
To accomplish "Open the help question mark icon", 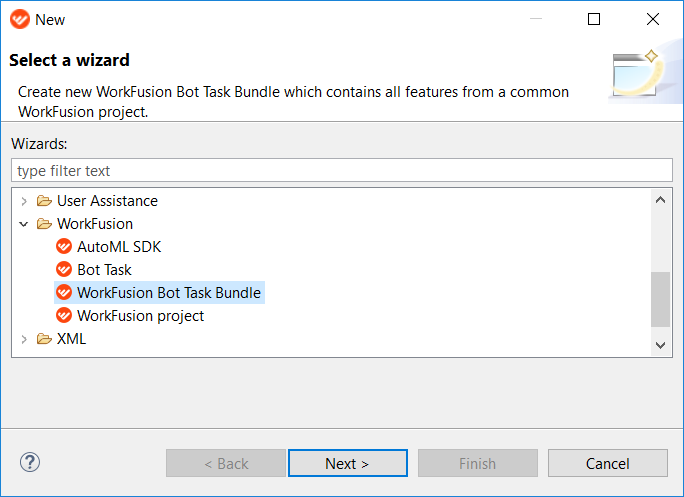I will (30, 462).
